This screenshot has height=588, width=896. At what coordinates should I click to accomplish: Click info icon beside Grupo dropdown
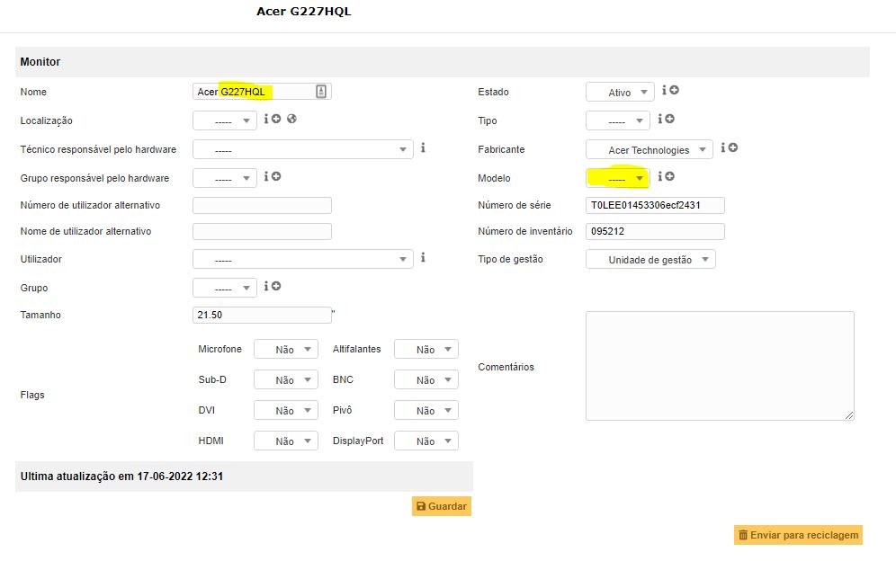click(x=266, y=286)
